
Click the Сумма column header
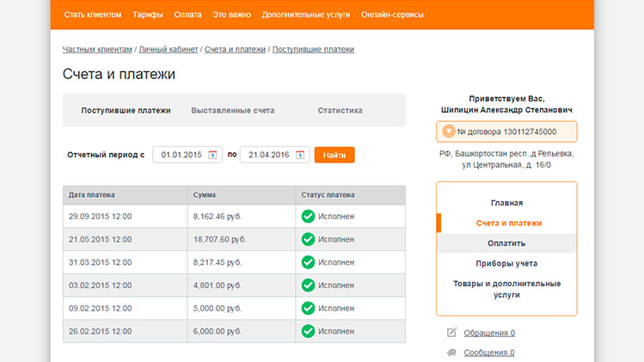[242, 195]
